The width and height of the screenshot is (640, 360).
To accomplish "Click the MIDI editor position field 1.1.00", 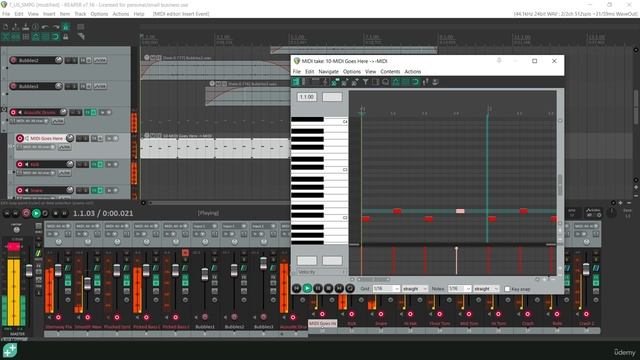I will (x=307, y=97).
